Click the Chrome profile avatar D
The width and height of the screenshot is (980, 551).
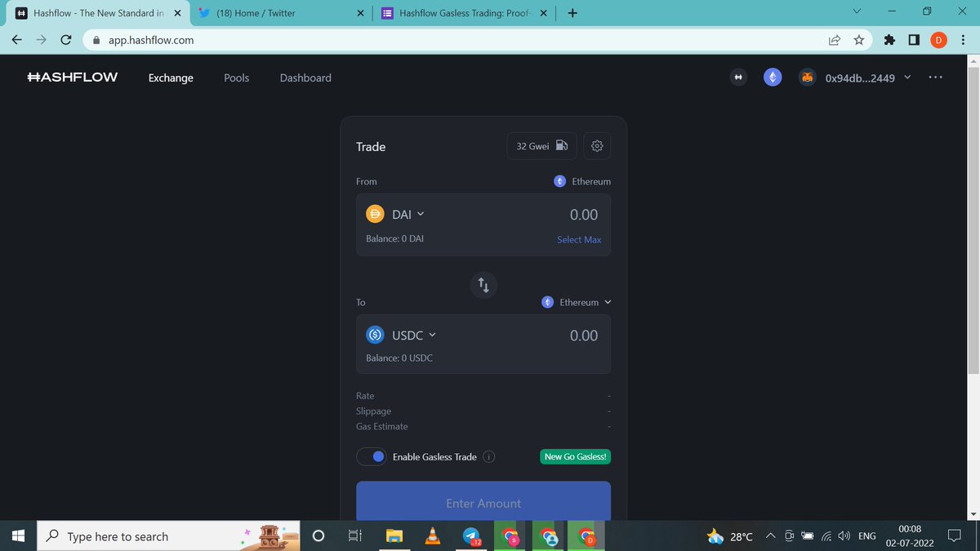point(938,40)
